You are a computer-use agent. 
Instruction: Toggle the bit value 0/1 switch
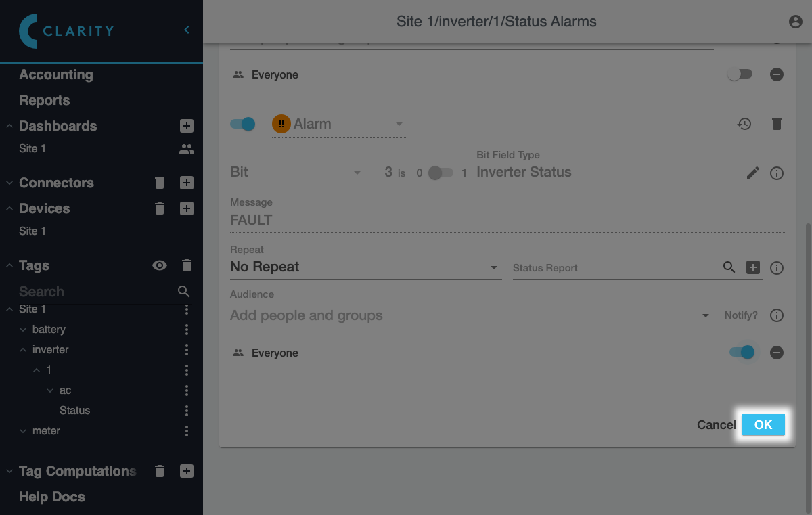441,173
